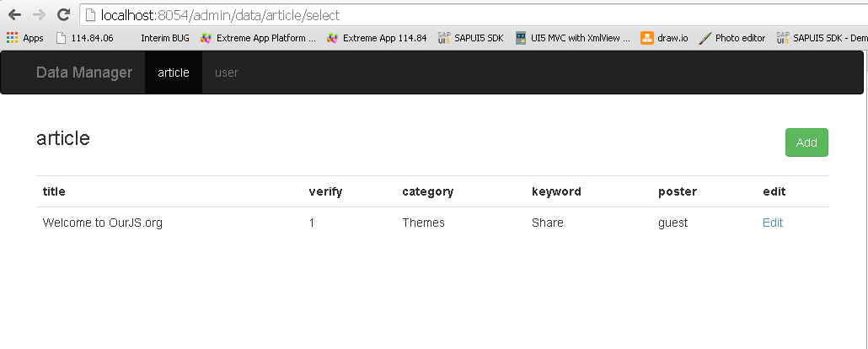This screenshot has height=349, width=868.
Task: Open the SAPUI5 SDK bookmark
Action: (x=470, y=38)
